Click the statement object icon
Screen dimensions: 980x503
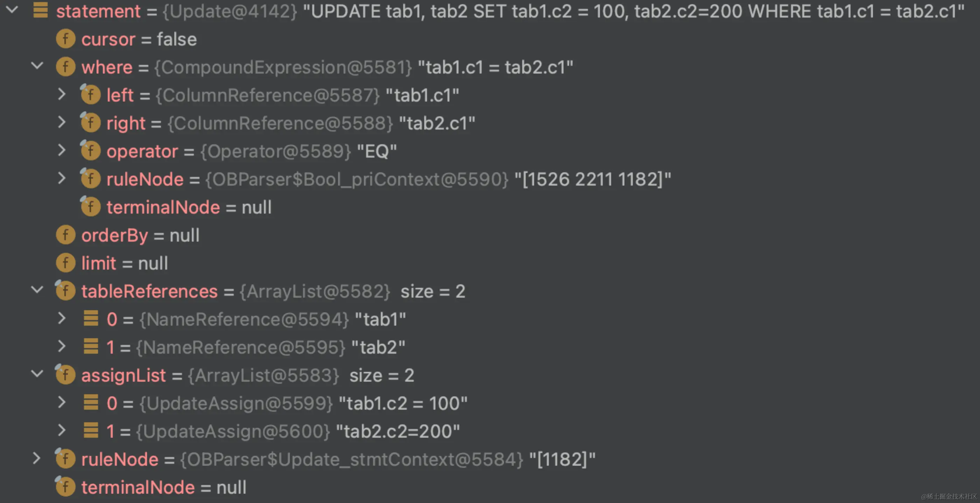click(40, 11)
